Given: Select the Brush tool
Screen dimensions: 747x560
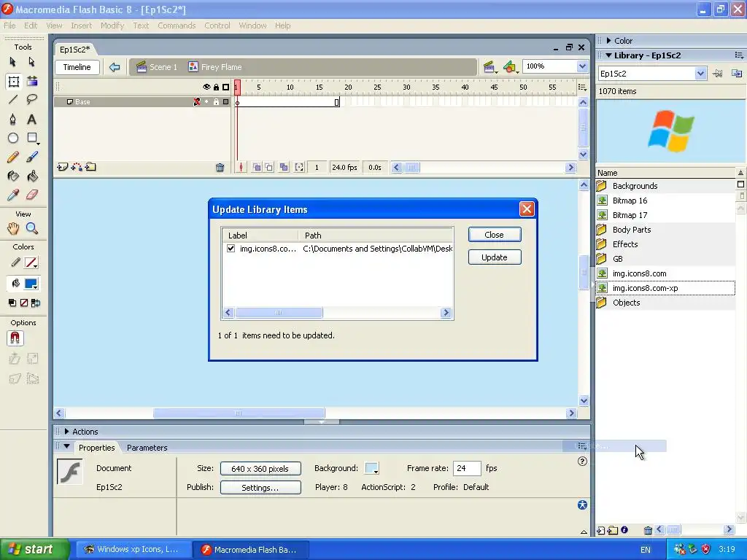Looking at the screenshot, I should click(x=31, y=157).
